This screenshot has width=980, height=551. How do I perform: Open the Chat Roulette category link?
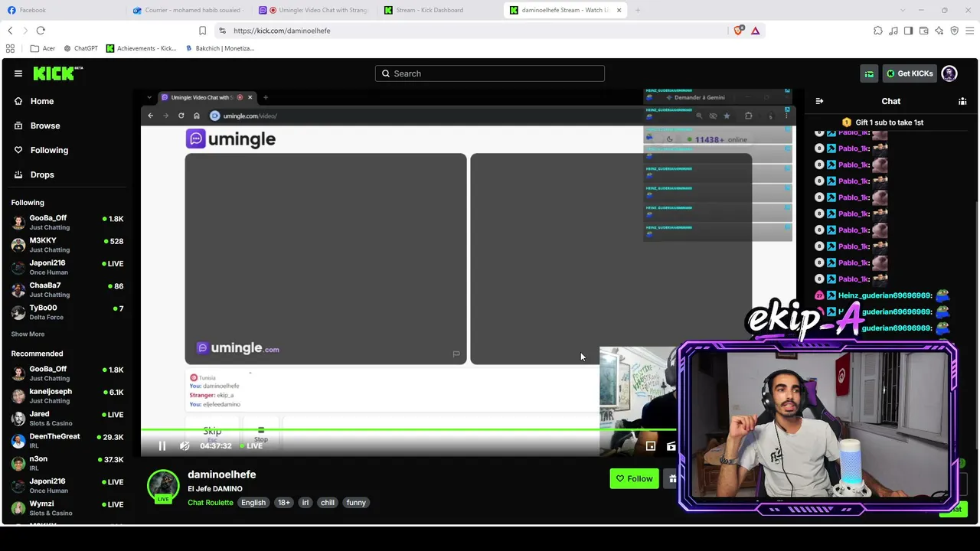(x=211, y=503)
